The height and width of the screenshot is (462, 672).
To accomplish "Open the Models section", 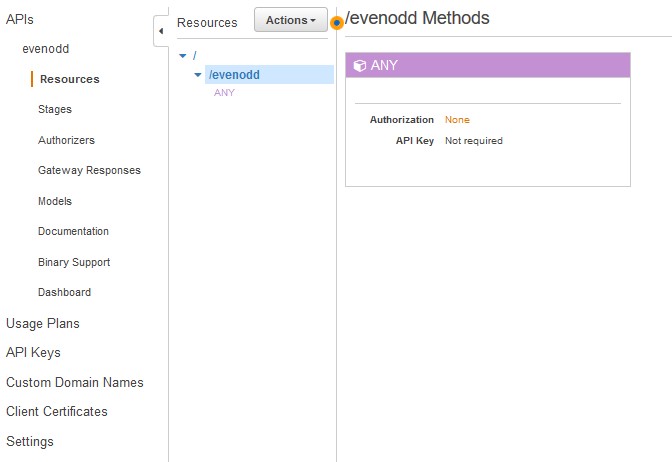I will (55, 201).
